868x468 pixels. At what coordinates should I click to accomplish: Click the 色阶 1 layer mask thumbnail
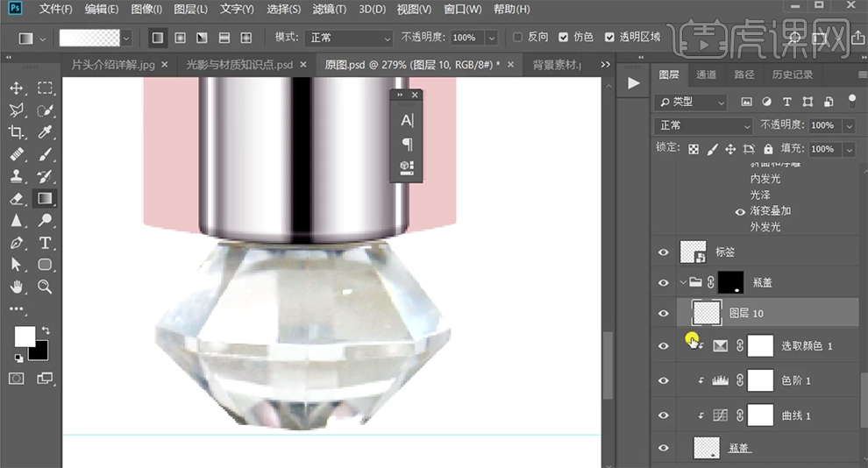point(759,380)
